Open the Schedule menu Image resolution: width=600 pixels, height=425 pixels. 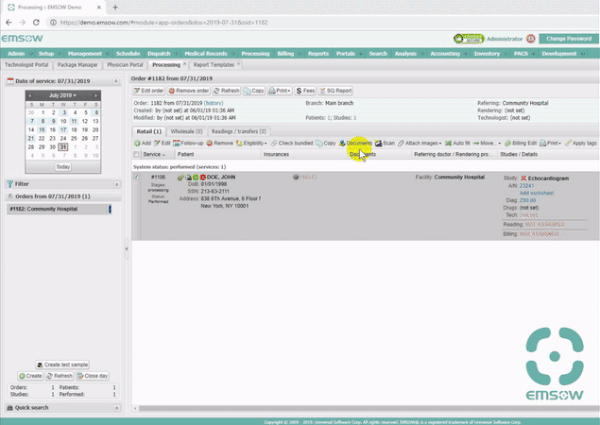click(x=128, y=54)
